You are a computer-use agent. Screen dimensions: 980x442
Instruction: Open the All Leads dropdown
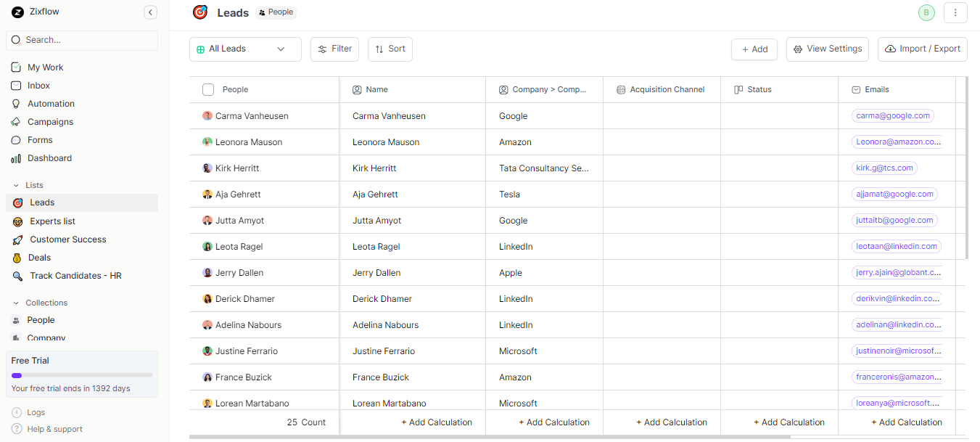coord(245,49)
